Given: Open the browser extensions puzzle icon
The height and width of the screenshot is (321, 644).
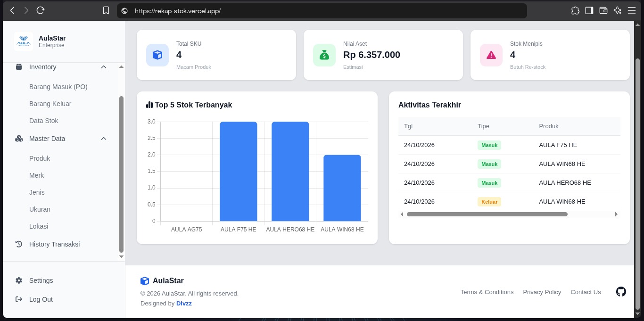Looking at the screenshot, I should 575,10.
